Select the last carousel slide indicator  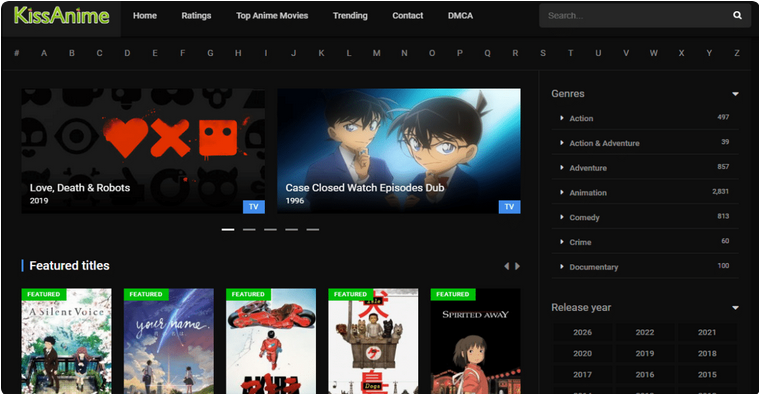click(x=313, y=229)
